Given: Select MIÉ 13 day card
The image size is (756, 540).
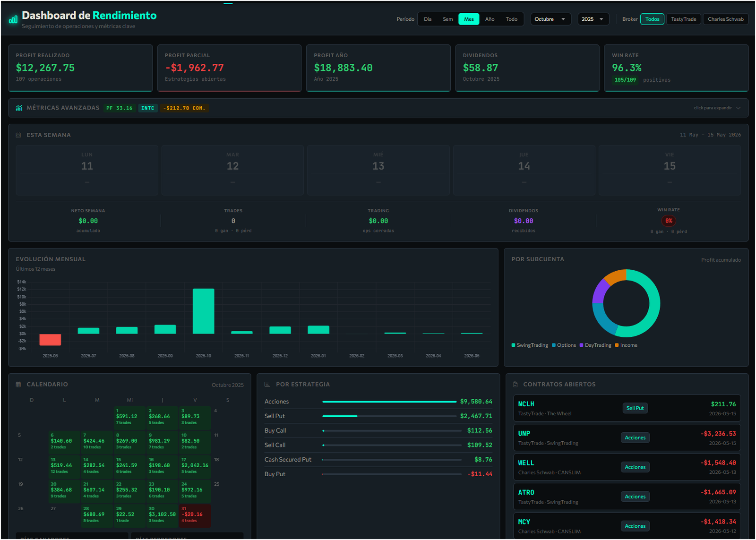Looking at the screenshot, I should click(x=378, y=171).
